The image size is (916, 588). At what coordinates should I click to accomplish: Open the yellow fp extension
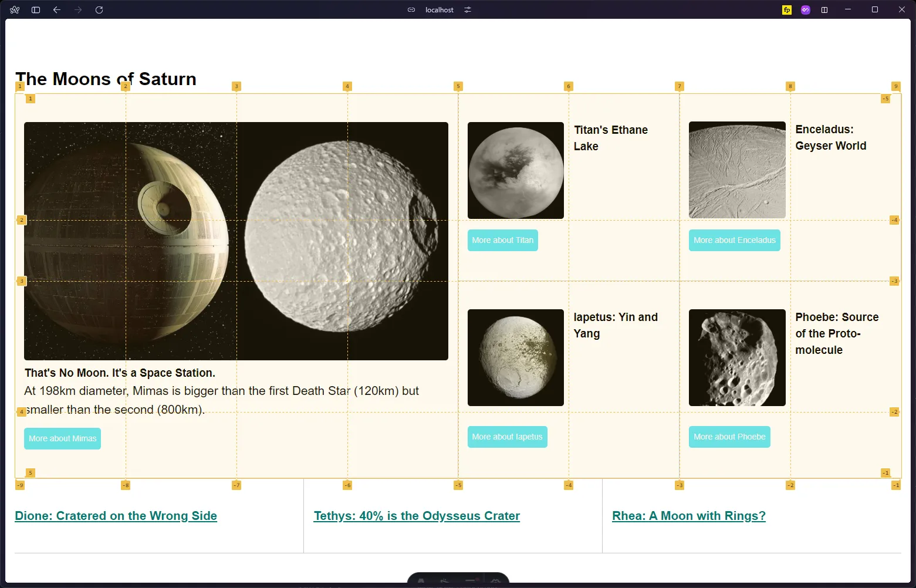[787, 10]
